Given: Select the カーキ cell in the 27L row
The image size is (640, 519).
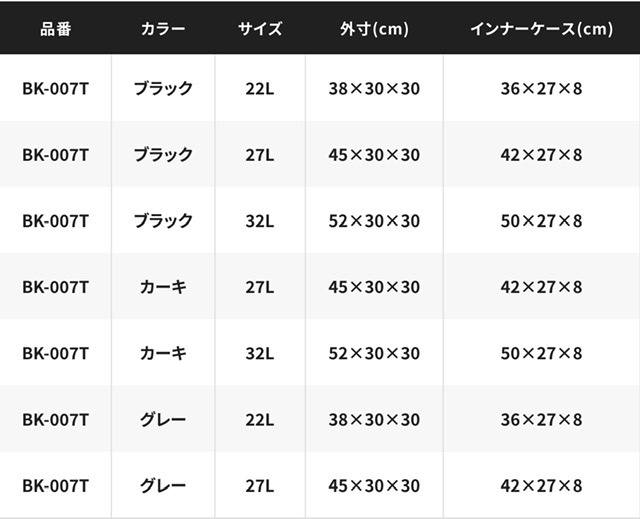Looking at the screenshot, I should 163,287.
